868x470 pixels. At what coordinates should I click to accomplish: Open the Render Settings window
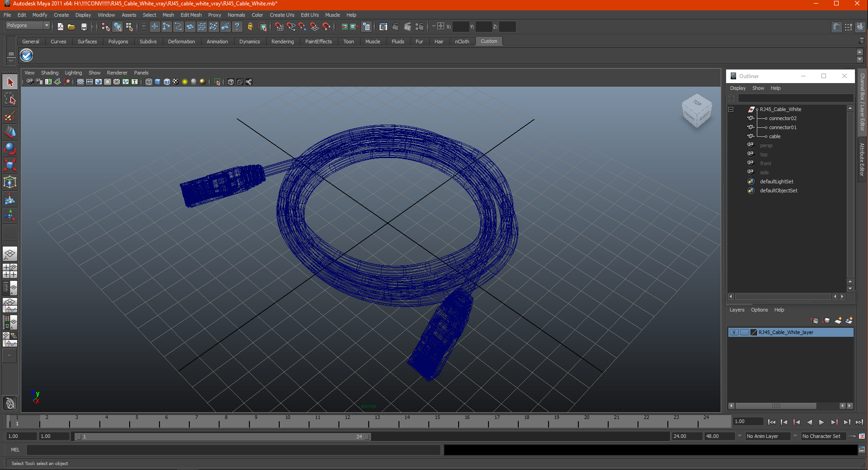(419, 27)
